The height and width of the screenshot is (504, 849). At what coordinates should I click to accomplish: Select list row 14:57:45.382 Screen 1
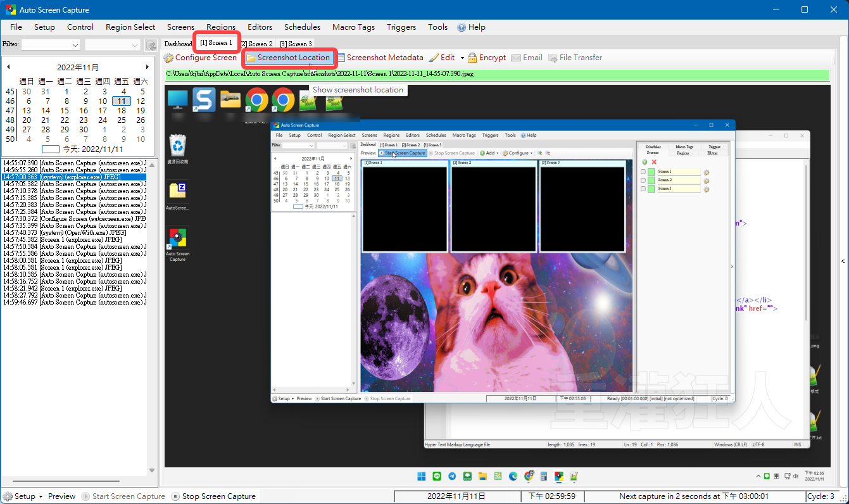point(73,239)
